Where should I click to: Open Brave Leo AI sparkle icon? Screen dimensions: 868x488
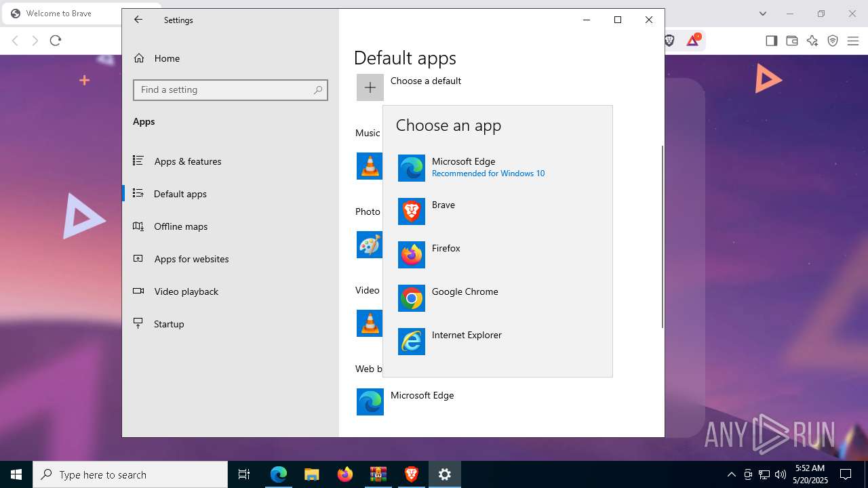pos(812,41)
